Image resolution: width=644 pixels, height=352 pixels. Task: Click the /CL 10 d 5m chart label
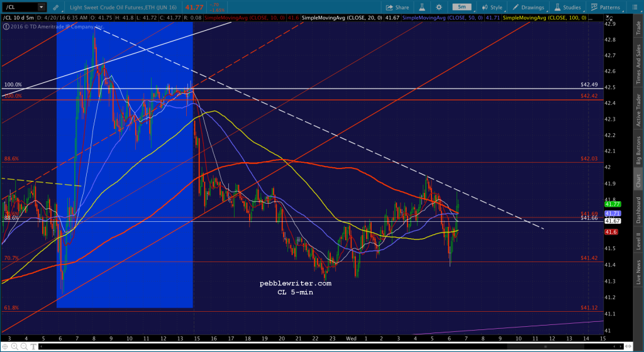click(19, 18)
